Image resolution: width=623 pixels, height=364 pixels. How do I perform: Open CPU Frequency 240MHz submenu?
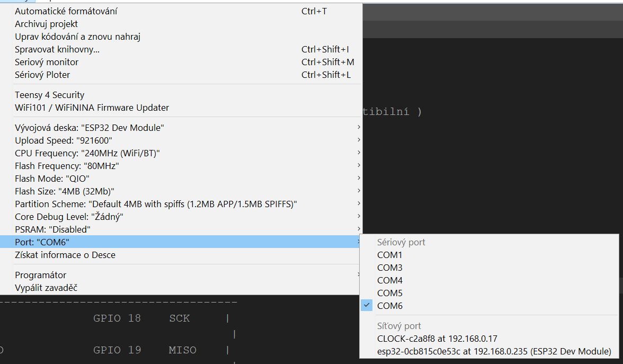[x=87, y=153]
